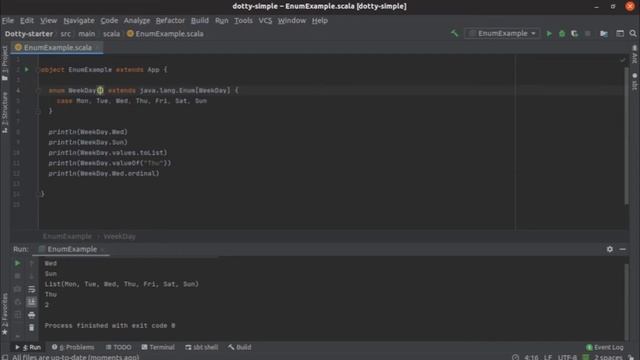Click the Run tab in bottom tool bar
The width and height of the screenshot is (640, 360).
[28, 347]
